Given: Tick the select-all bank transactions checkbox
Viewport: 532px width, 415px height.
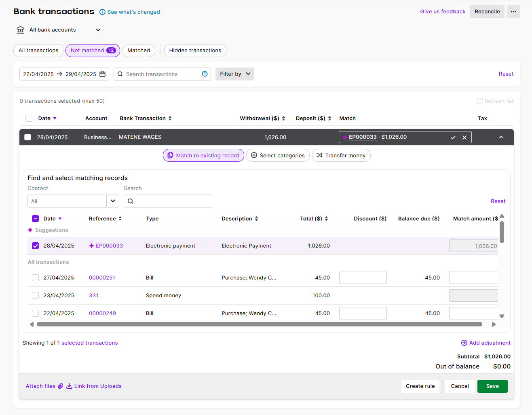Looking at the screenshot, I should (x=29, y=119).
